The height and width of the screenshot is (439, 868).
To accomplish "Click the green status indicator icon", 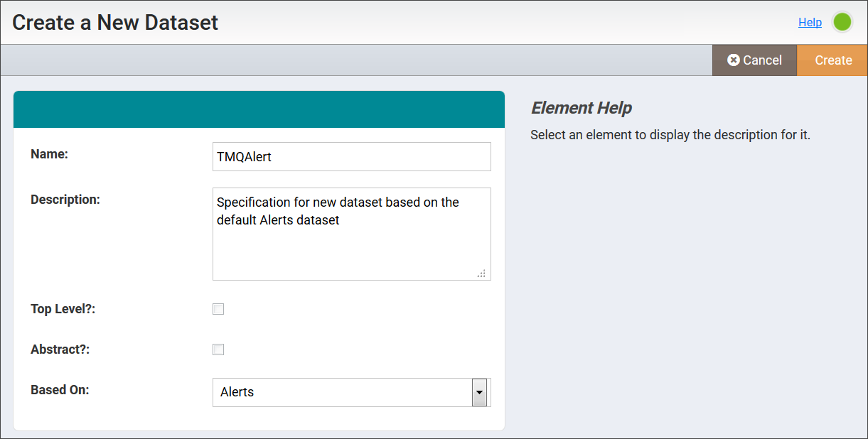I will tap(842, 22).
